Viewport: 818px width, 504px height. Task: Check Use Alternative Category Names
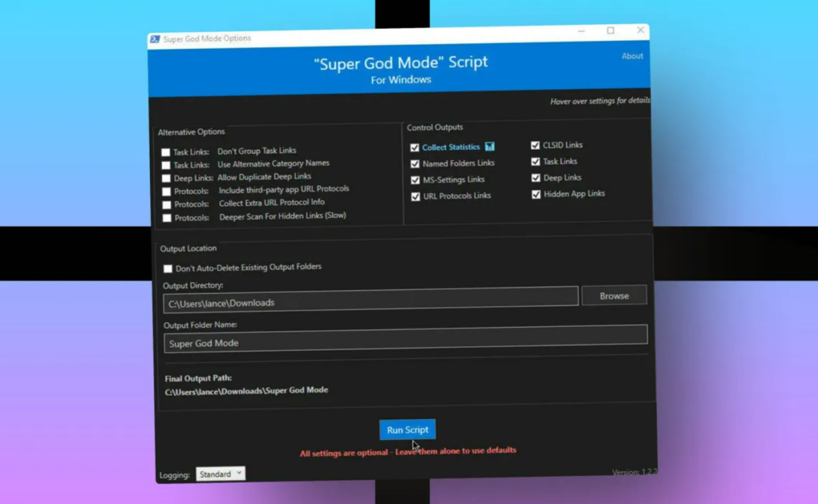[166, 164]
